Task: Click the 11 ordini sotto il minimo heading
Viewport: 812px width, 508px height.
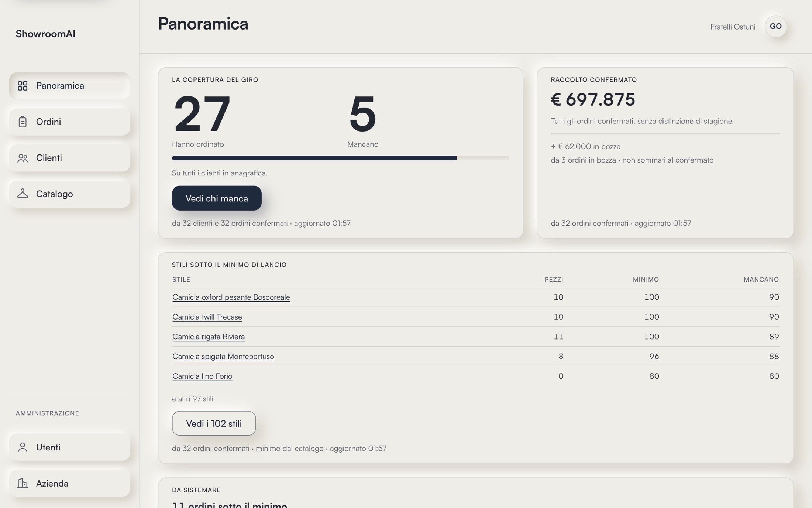Action: pos(230,505)
